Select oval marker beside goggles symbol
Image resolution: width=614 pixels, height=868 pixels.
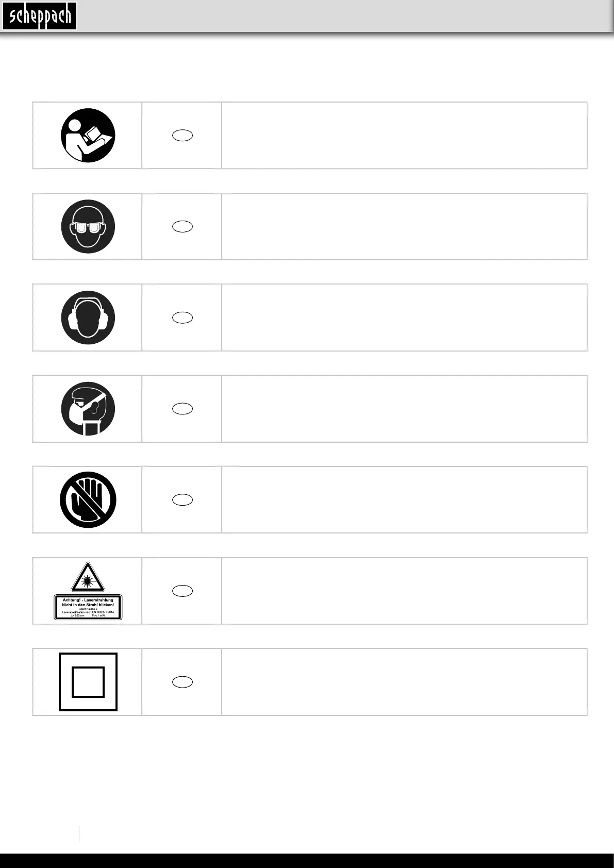tap(182, 226)
